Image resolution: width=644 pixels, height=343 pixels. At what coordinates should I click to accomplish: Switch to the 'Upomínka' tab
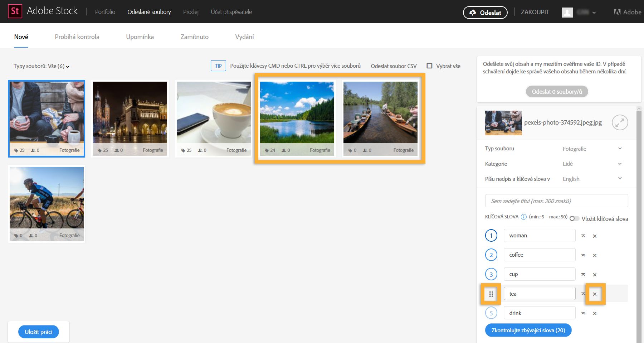140,37
